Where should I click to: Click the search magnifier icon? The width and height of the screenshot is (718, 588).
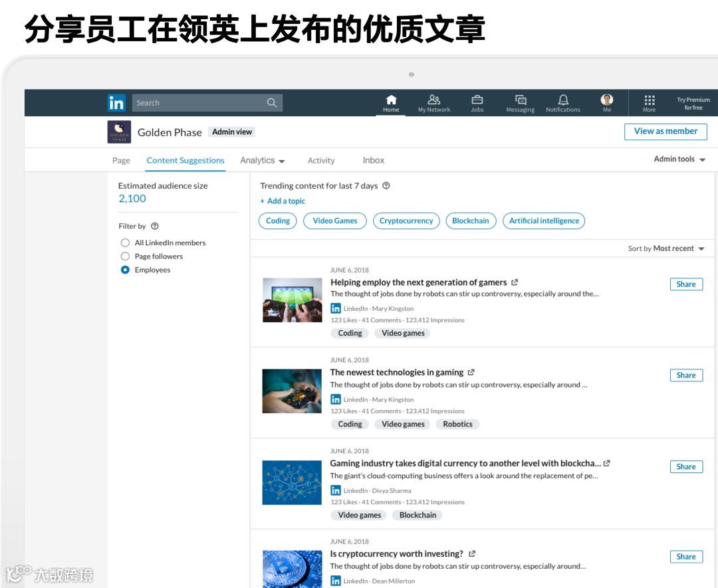coord(271,102)
